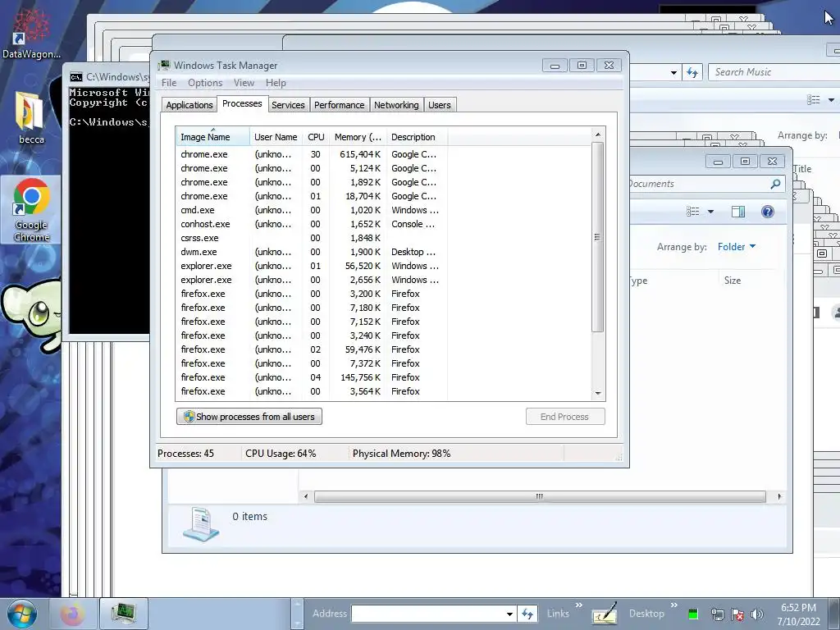This screenshot has width=840, height=630.
Task: Open the View menu in Task Manager
Action: point(244,83)
